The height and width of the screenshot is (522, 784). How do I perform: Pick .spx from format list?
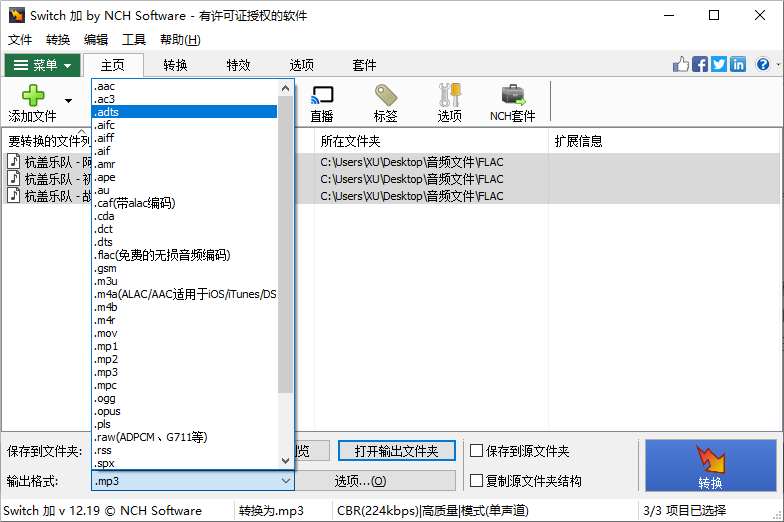pyautogui.click(x=184, y=463)
